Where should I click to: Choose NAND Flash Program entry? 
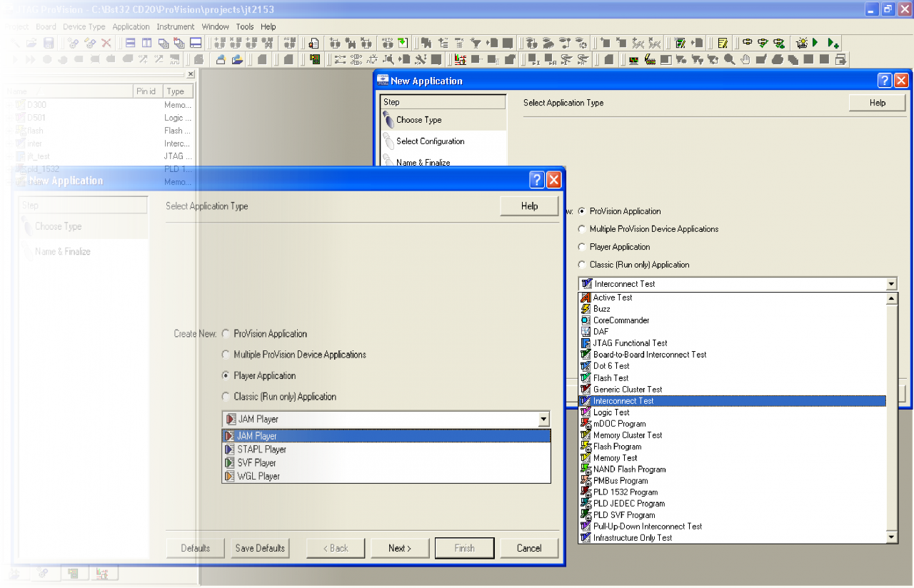(732, 470)
